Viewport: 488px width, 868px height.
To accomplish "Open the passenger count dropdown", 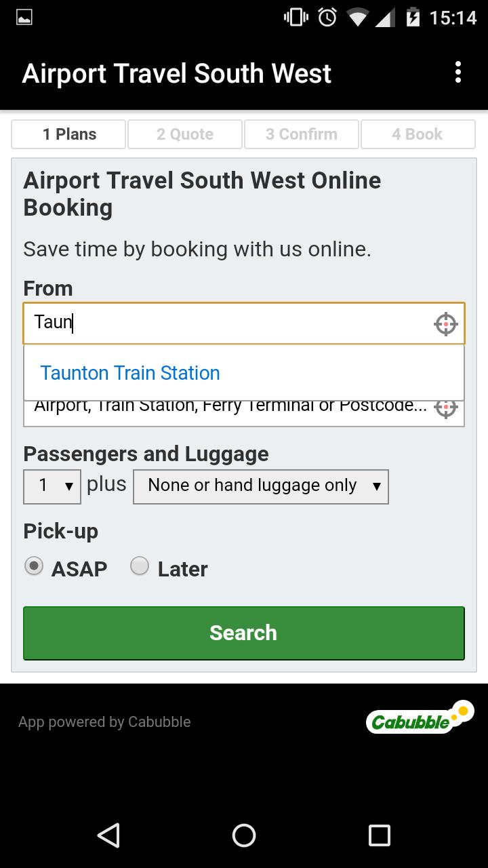I will point(52,486).
